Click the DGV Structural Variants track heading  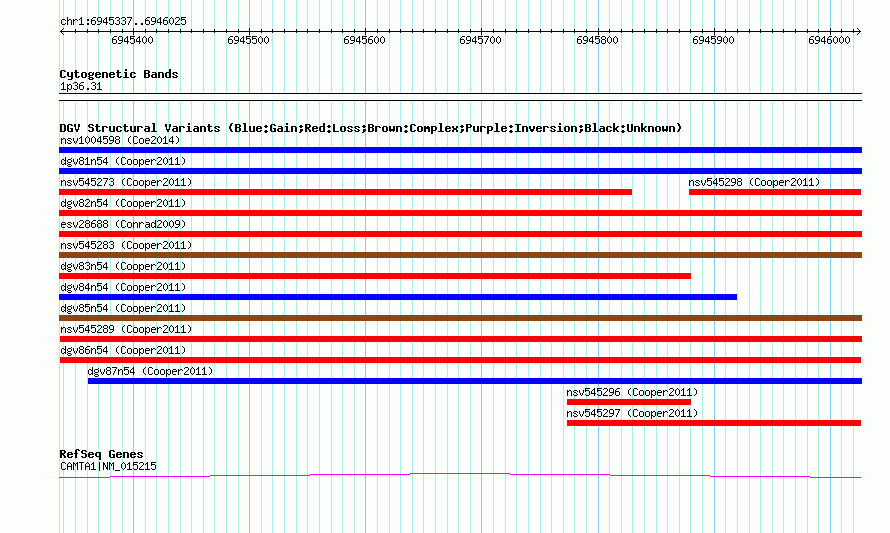click(x=371, y=128)
